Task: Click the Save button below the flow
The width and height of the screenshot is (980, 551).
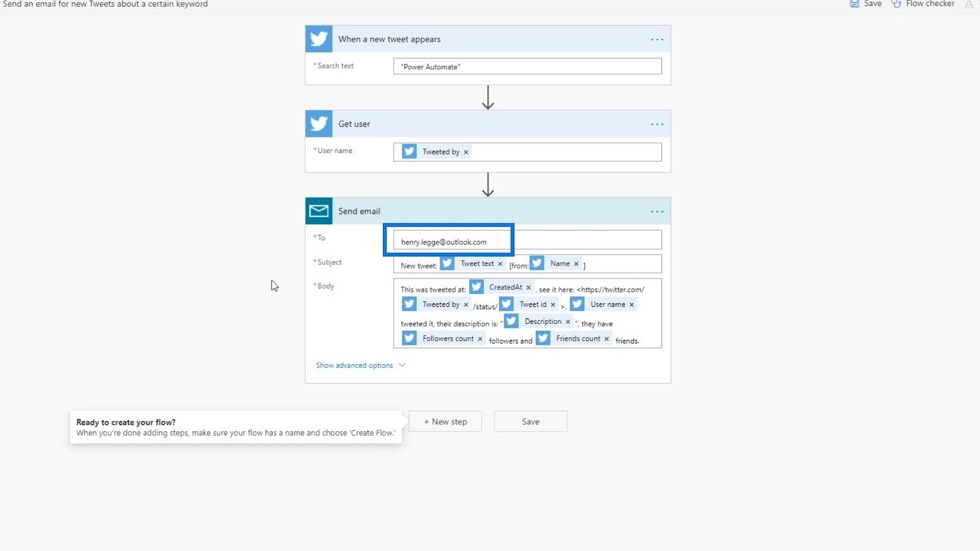Action: [530, 422]
